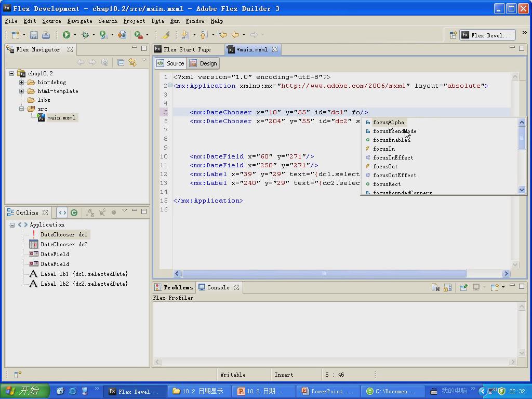Click the Fx icon of main.mxml file
The image size is (532, 399).
pyautogui.click(x=41, y=118)
